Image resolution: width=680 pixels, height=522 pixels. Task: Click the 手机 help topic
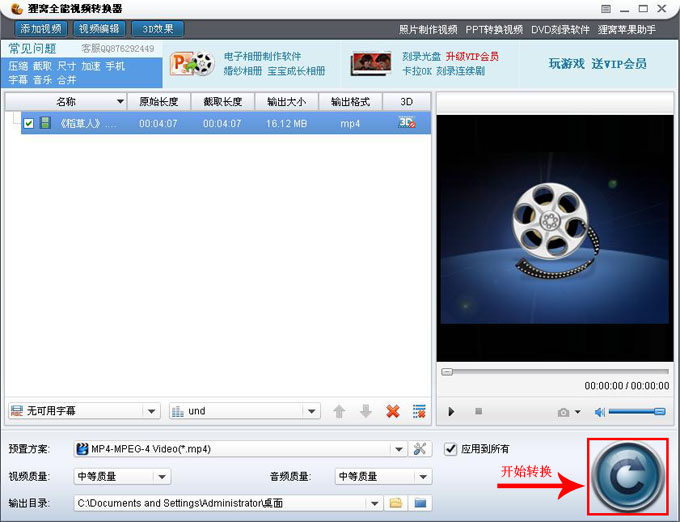coord(115,66)
